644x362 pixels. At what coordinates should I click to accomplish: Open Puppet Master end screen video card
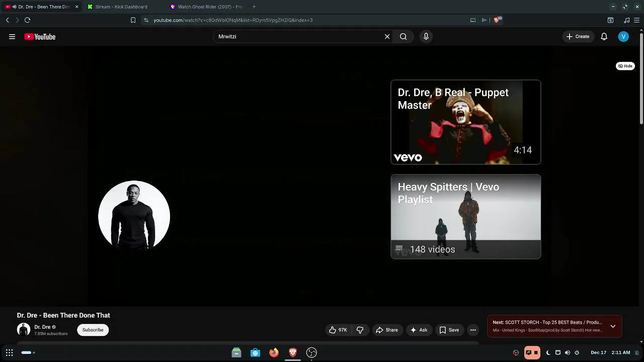pos(466,122)
